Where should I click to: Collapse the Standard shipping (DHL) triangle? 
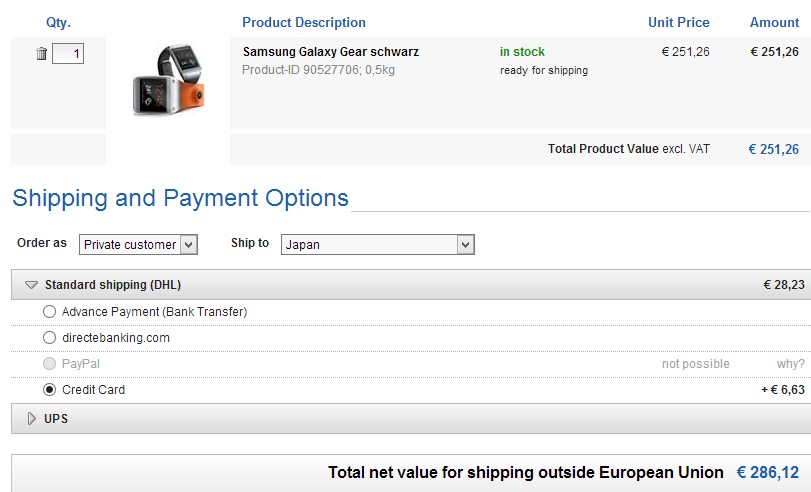31,285
